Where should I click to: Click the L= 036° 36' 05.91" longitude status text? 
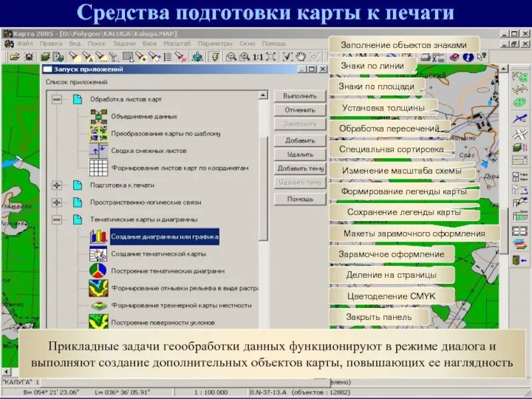pyautogui.click(x=122, y=392)
